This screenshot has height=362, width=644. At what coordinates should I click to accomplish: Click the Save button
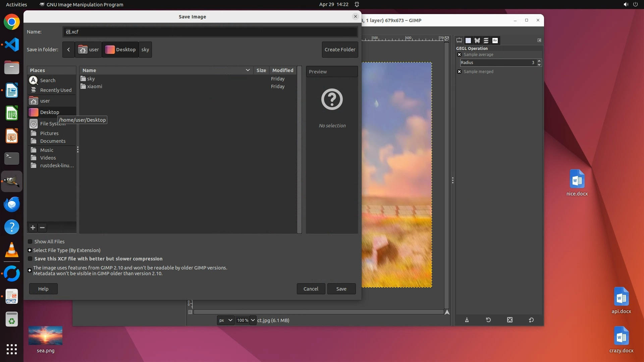point(341,289)
